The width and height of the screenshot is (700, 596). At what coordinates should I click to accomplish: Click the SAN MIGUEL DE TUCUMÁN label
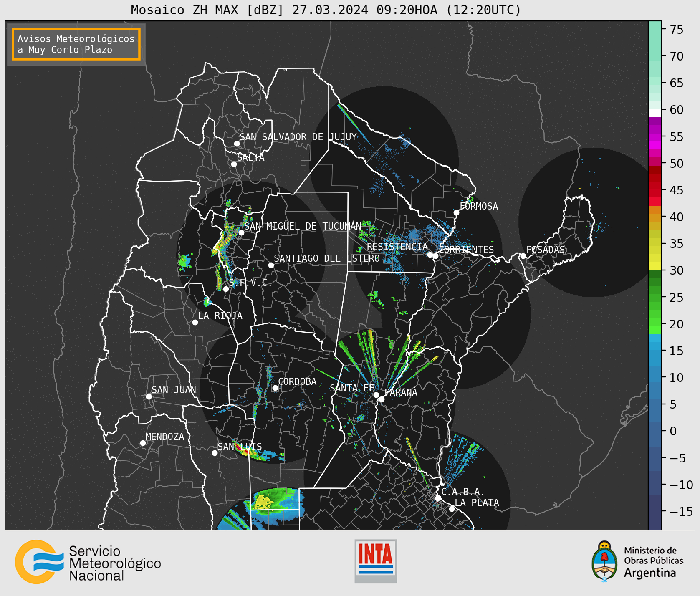click(x=303, y=226)
